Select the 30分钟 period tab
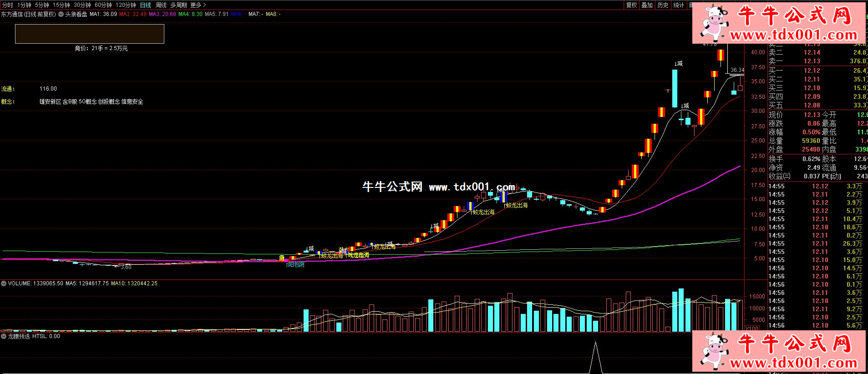This screenshot has width=868, height=374. pyautogui.click(x=82, y=5)
